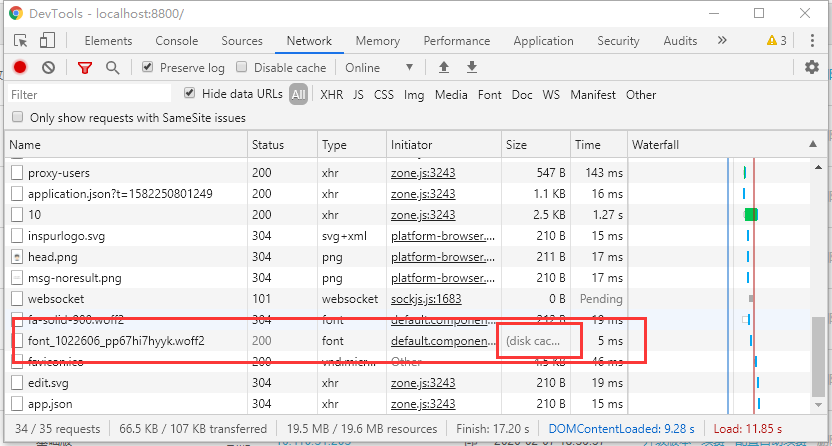This screenshot has width=832, height=446.
Task: Filter requests by Media
Action: coord(451,94)
